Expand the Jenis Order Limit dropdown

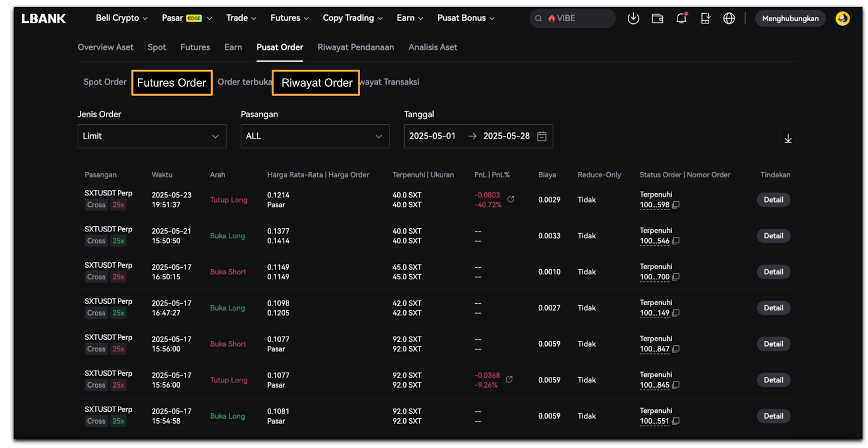pyautogui.click(x=151, y=136)
